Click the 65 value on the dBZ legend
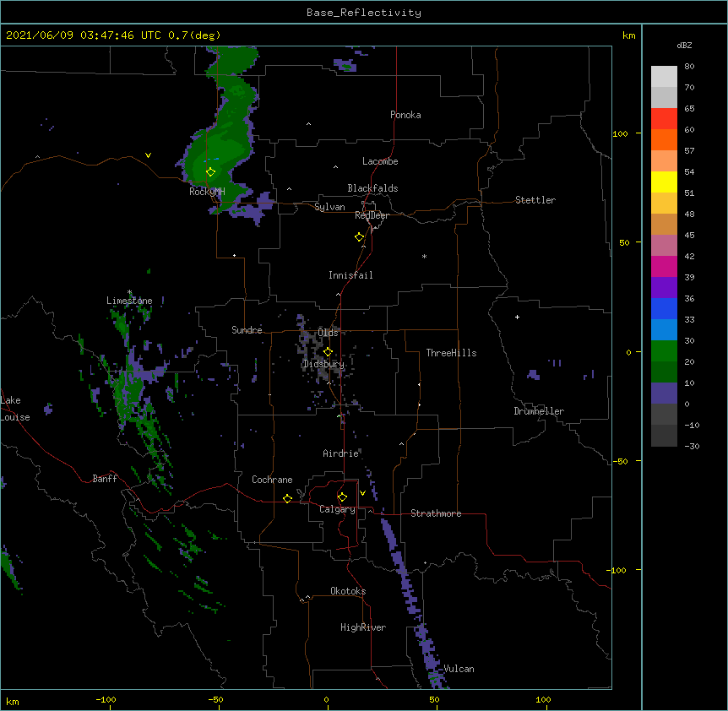This screenshot has width=728, height=711. (689, 109)
